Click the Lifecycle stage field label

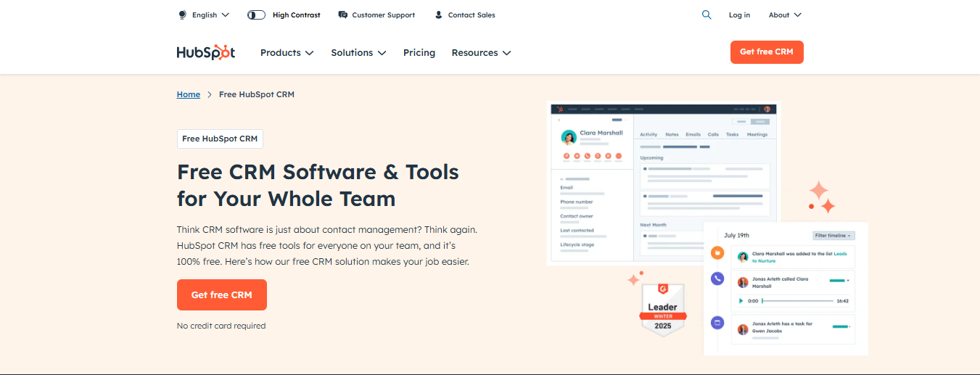[577, 244]
